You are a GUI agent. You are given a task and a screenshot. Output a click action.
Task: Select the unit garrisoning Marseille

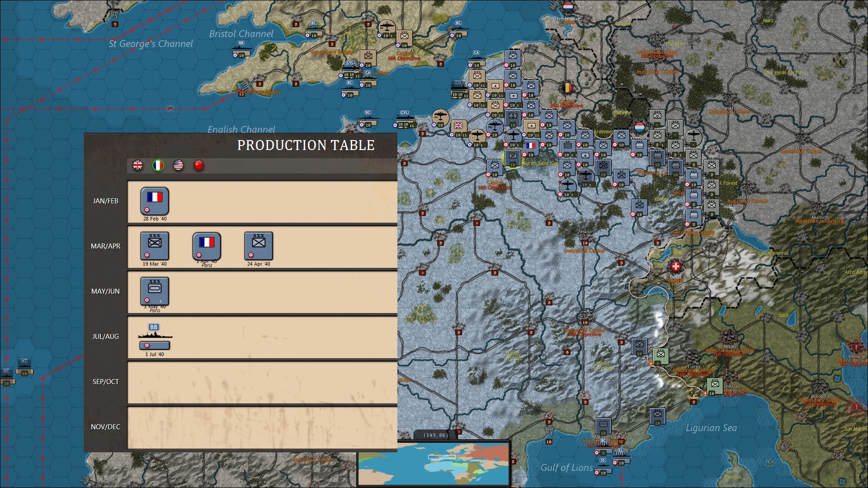(x=603, y=427)
